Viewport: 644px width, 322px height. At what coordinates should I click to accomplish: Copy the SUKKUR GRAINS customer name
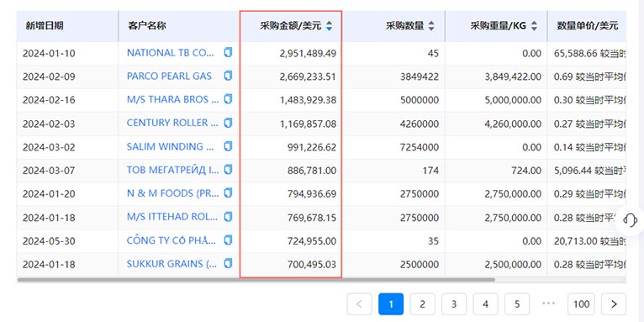228,264
